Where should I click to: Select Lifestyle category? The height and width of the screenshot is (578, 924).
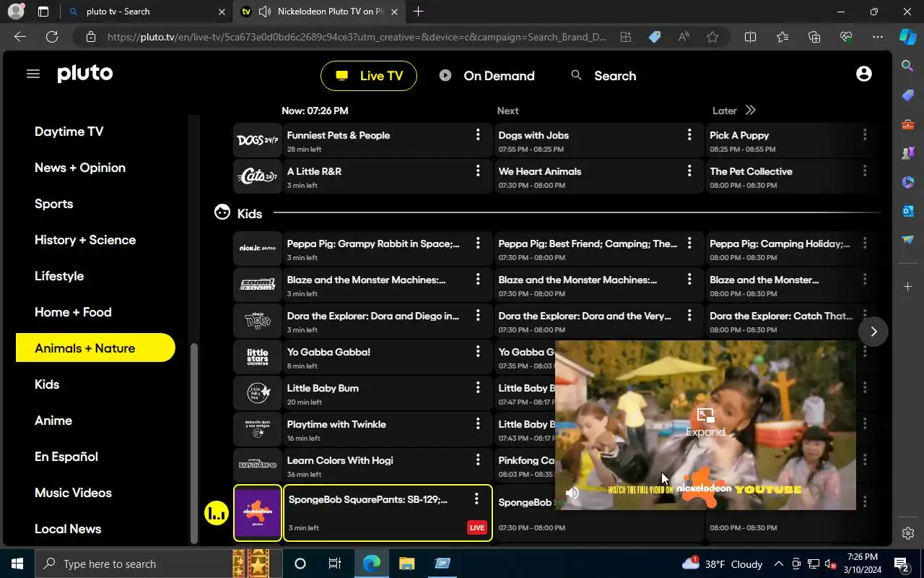[59, 276]
